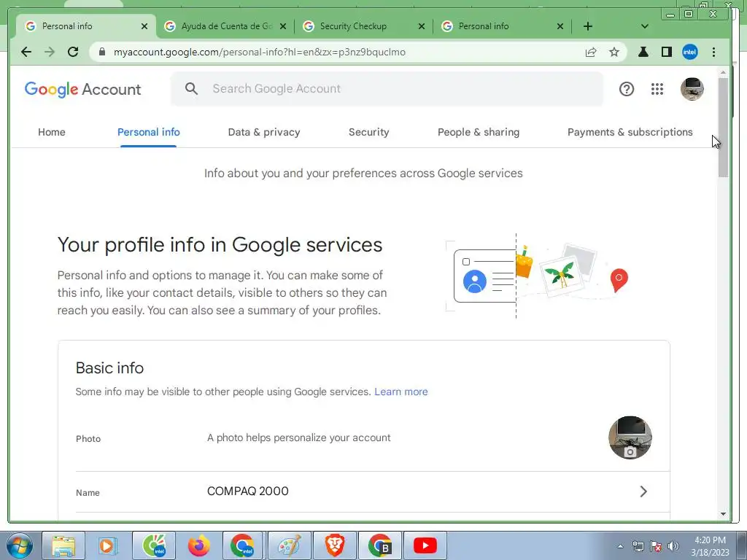Go to the Home navigation tab
Image resolution: width=747 pixels, height=560 pixels.
[x=52, y=133]
